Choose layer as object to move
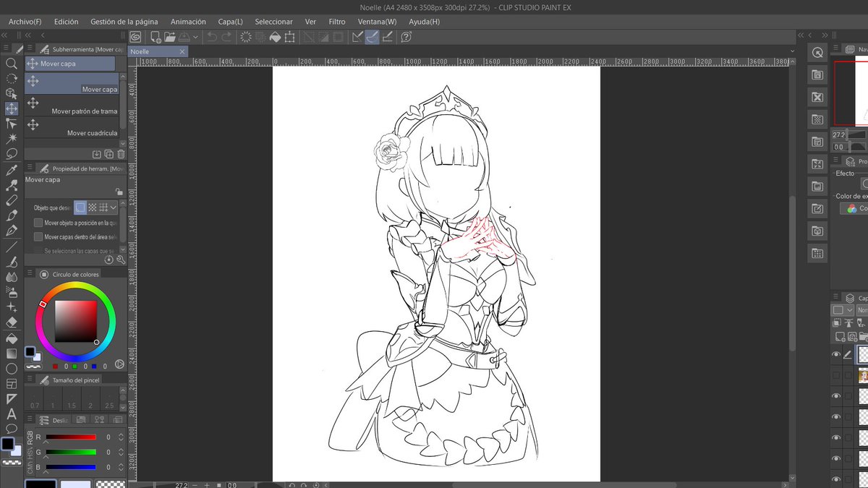This screenshot has width=868, height=488. click(x=80, y=207)
